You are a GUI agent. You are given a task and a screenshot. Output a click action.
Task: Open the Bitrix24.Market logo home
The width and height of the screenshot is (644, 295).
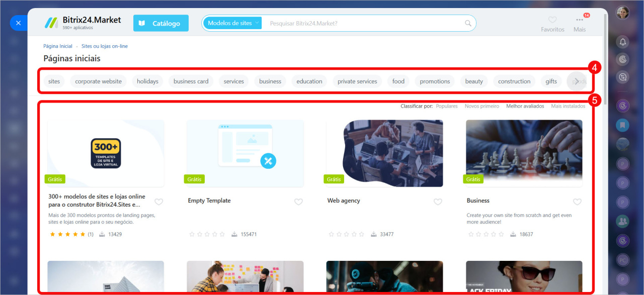point(83,23)
